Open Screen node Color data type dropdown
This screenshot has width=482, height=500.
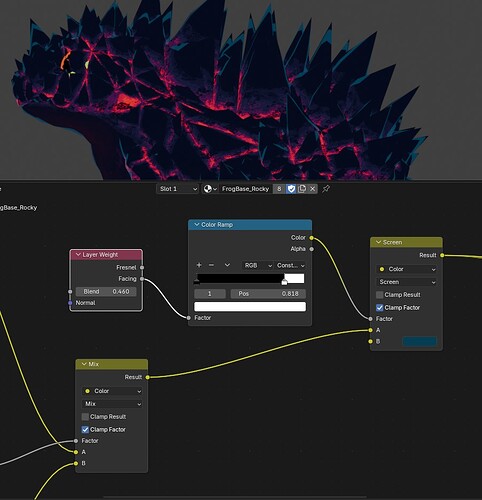(x=406, y=269)
